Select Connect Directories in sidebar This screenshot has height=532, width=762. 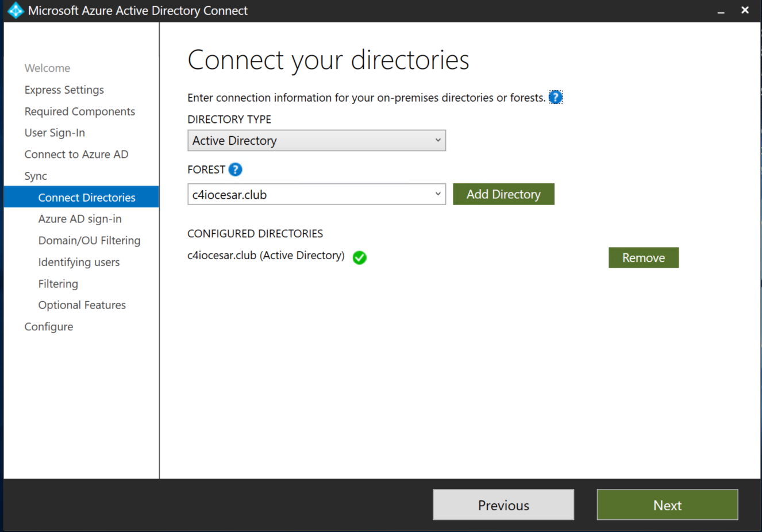tap(82, 197)
